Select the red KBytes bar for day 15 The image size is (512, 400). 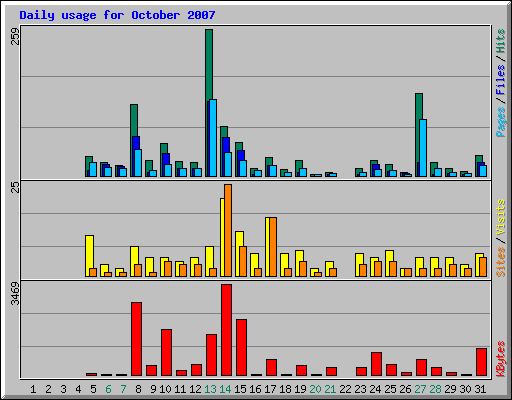[241, 348]
